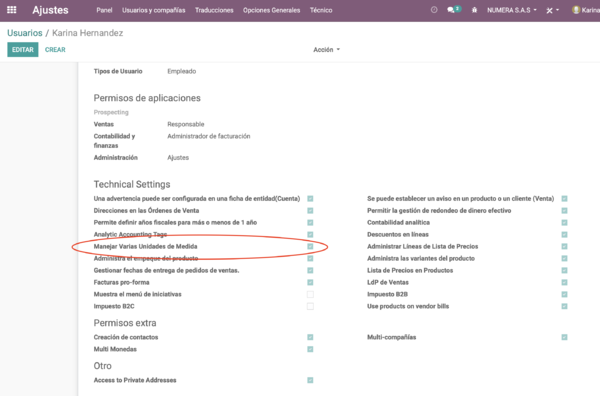
Task: Click the Karina Hernandez breadcrumb title
Action: coord(88,33)
